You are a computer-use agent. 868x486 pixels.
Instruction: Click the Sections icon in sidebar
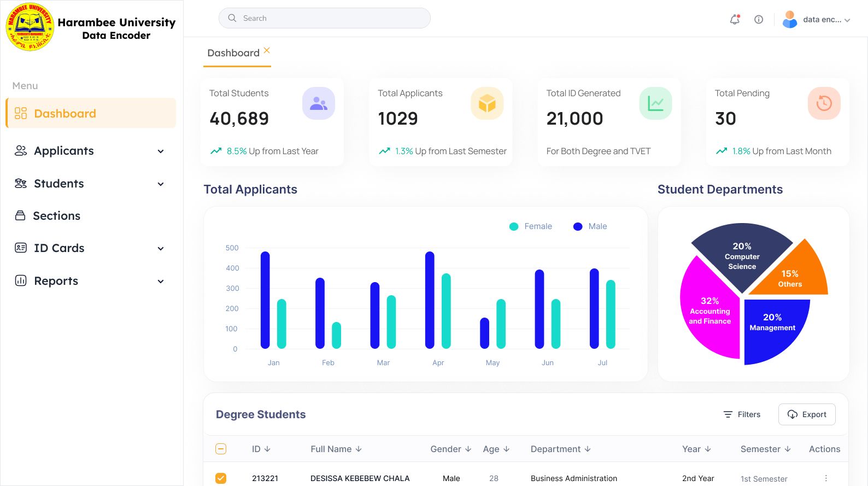pyautogui.click(x=20, y=215)
